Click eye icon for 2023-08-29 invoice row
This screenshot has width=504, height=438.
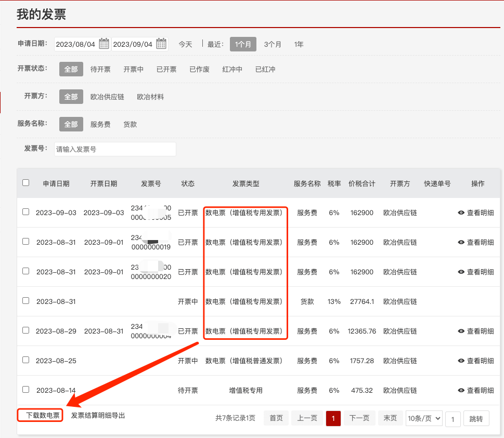[461, 331]
